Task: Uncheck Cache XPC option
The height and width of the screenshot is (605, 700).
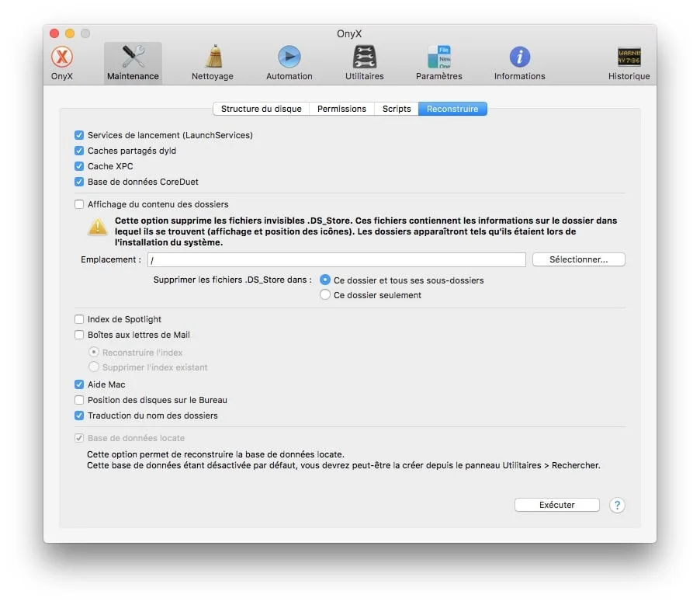Action: click(79, 166)
